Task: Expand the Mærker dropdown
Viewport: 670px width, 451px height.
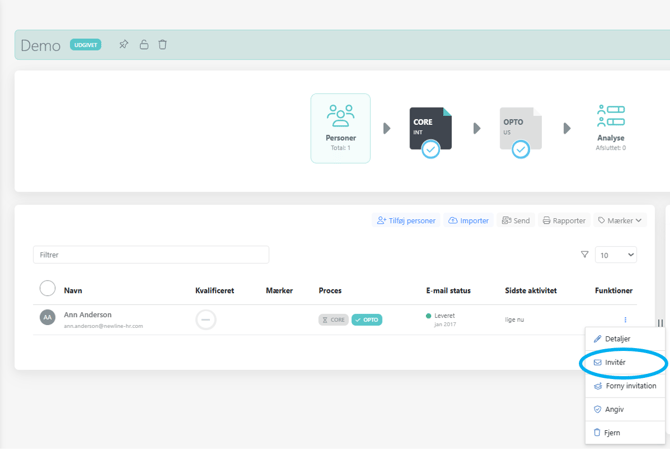Action: click(620, 220)
